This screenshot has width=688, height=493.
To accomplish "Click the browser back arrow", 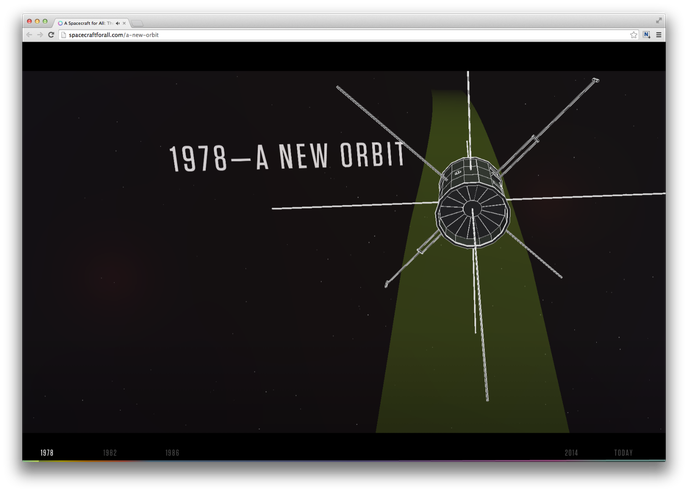I will click(x=29, y=35).
